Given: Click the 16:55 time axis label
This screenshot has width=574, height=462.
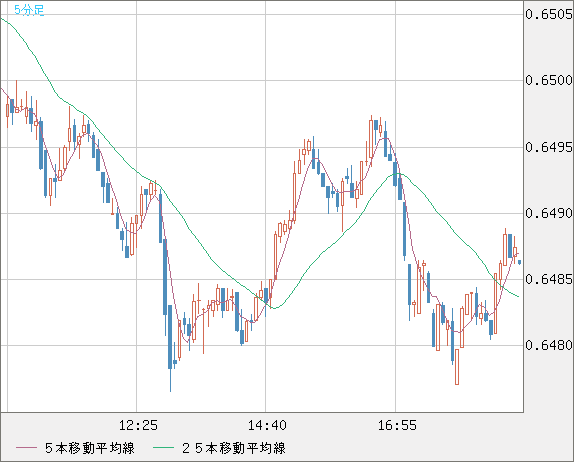Looking at the screenshot, I should pos(397,425).
